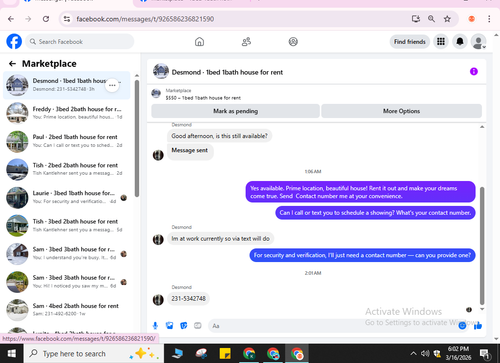The image size is (500, 363).
Task: Click the Search Facebook field
Action: [x=80, y=42]
